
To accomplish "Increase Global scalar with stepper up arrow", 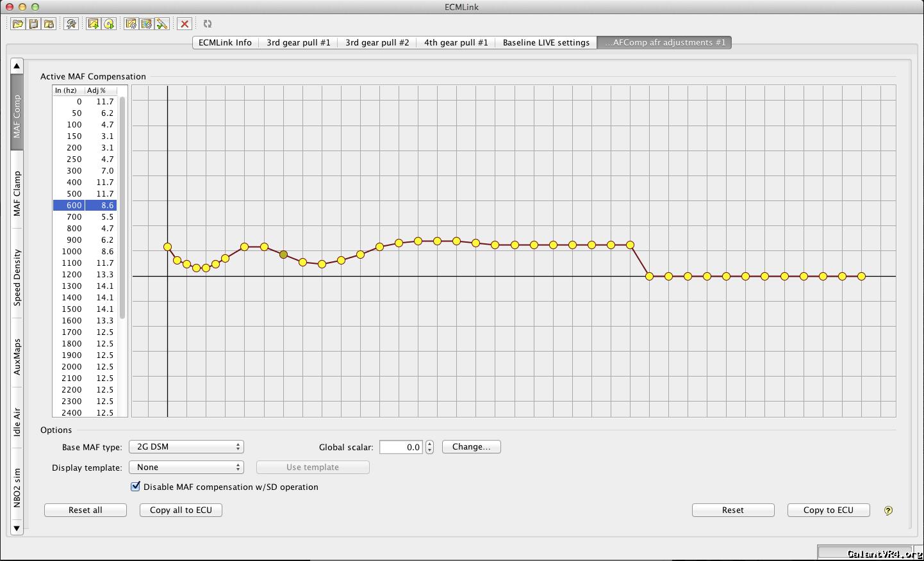I will pyautogui.click(x=429, y=444).
